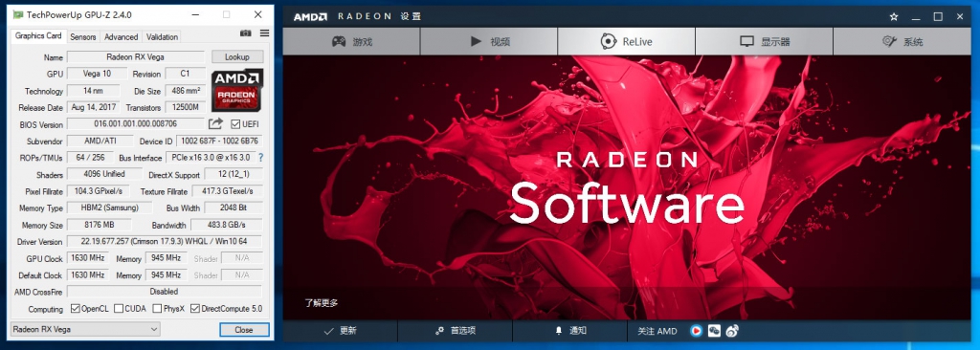Switch to the Validation tab
Viewport: 980px width, 350px height.
[162, 37]
